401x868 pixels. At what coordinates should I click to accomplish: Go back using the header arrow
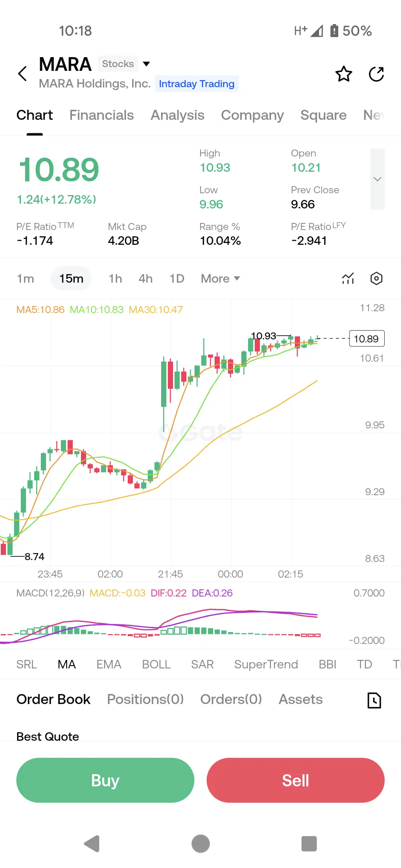pos(23,73)
